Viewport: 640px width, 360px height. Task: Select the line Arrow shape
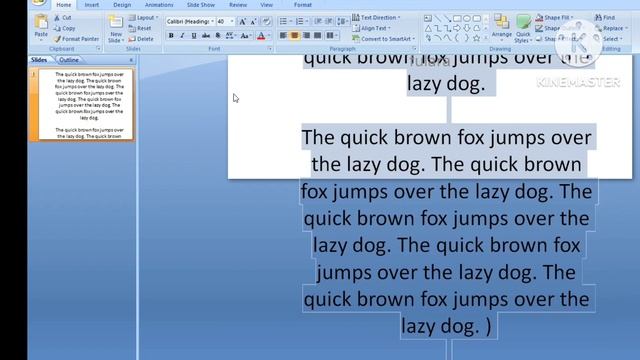point(447,18)
